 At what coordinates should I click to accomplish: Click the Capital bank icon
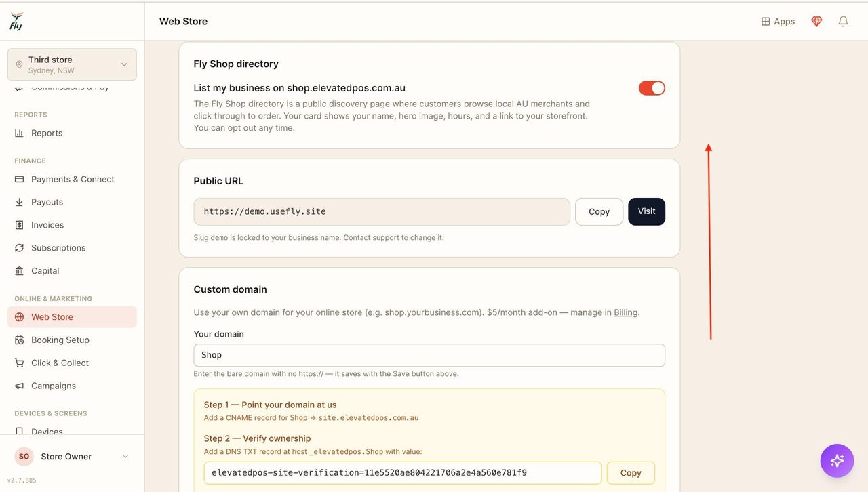pos(19,270)
